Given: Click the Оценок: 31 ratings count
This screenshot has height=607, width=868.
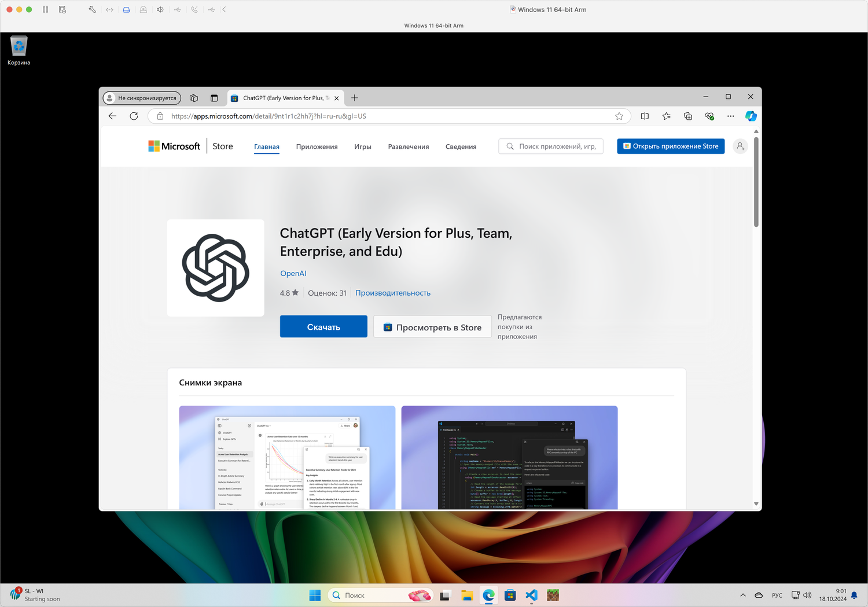Looking at the screenshot, I should [327, 293].
